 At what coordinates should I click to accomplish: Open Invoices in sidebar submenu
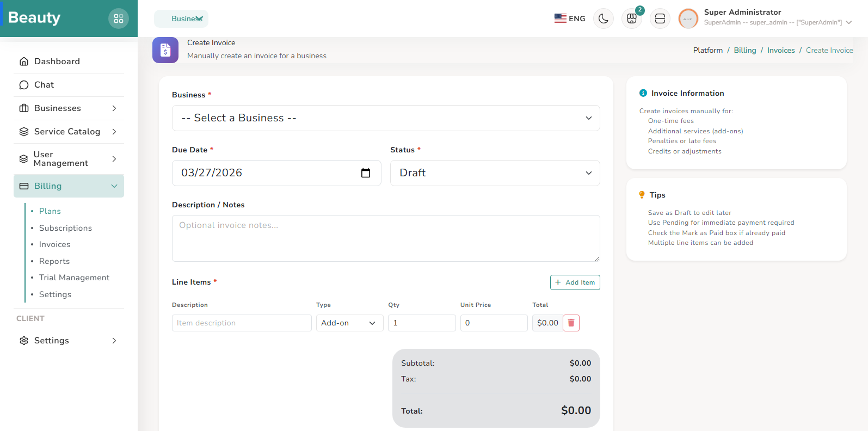click(x=54, y=244)
